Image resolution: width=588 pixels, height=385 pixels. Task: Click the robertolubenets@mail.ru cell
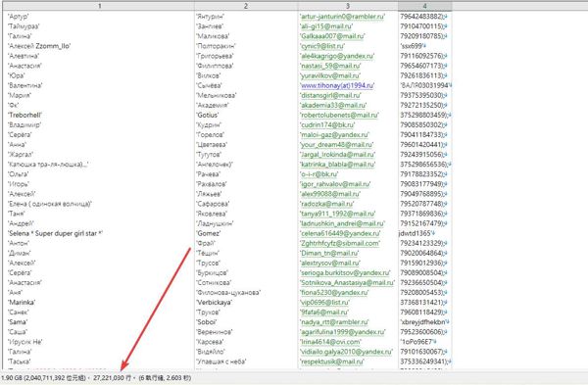pyautogui.click(x=339, y=115)
